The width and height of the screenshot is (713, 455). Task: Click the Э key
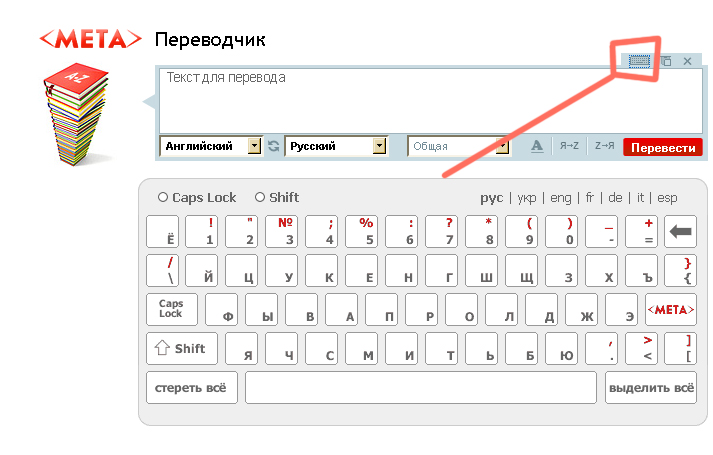(x=622, y=310)
